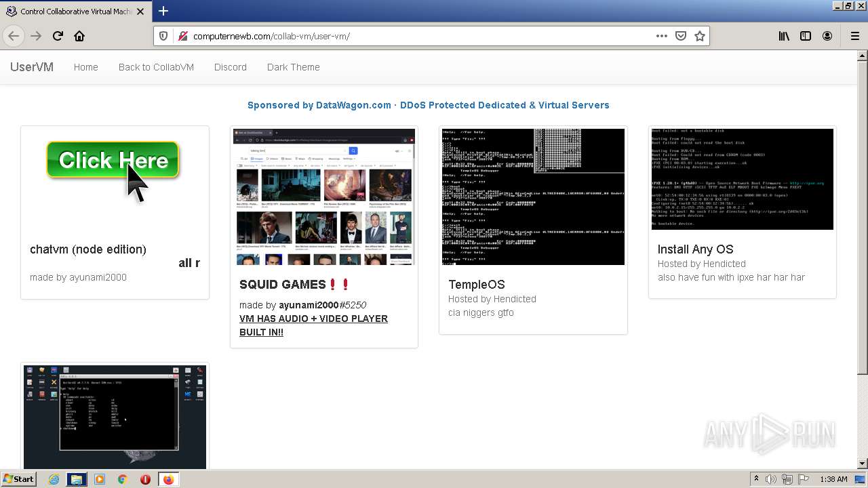Open the network tray icon
Image resolution: width=868 pixels, height=488 pixels.
coord(788,479)
